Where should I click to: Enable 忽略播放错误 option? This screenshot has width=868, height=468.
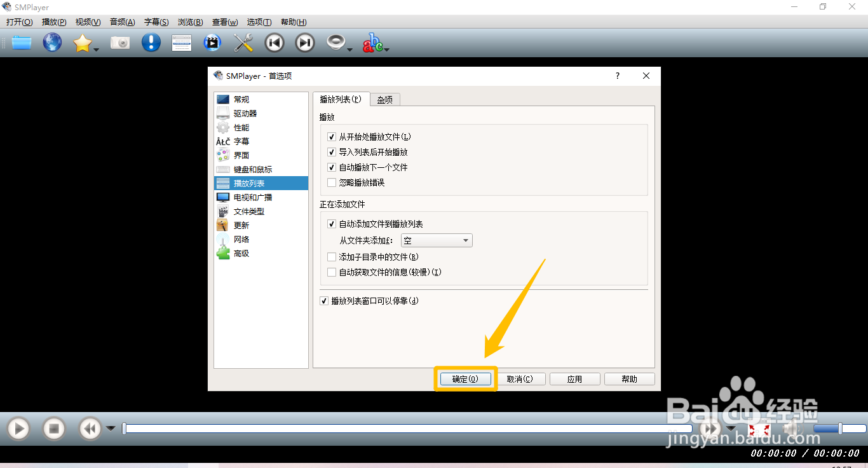click(331, 182)
